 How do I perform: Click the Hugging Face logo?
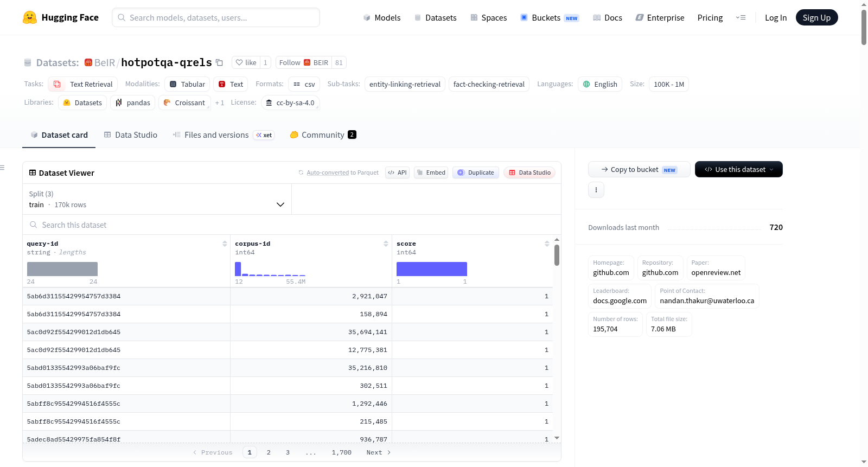click(30, 17)
